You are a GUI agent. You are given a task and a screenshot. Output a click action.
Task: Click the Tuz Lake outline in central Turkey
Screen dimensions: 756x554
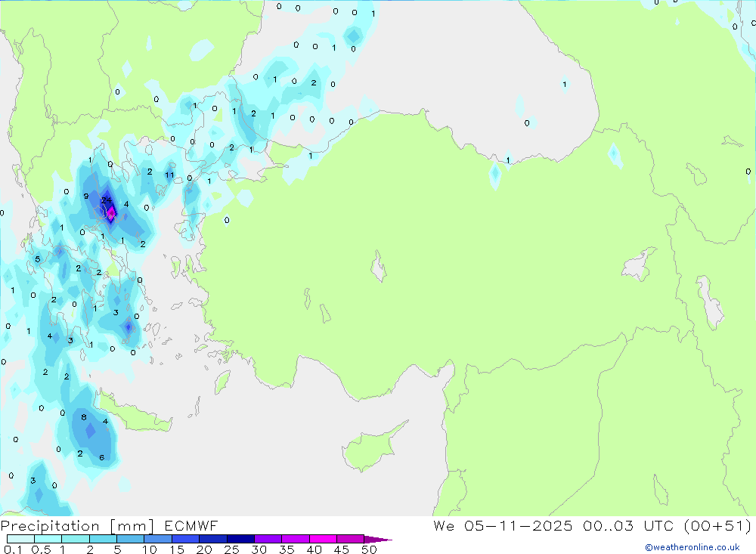click(379, 267)
